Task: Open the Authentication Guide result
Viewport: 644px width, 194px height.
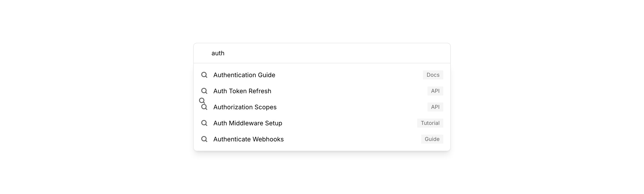Action: 244,75
